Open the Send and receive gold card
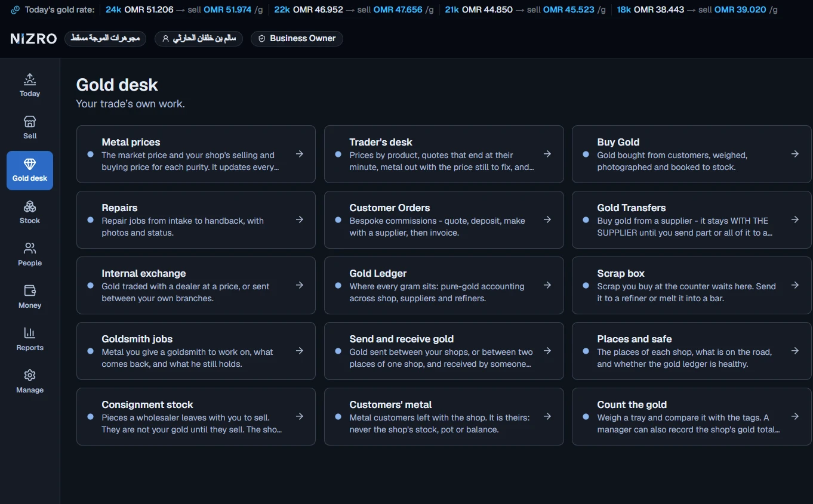The width and height of the screenshot is (813, 504). click(x=444, y=351)
